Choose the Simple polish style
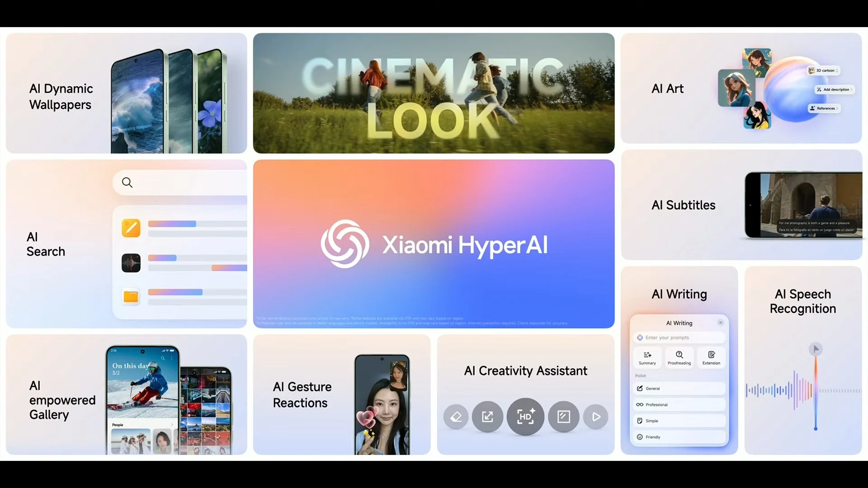 coord(679,421)
